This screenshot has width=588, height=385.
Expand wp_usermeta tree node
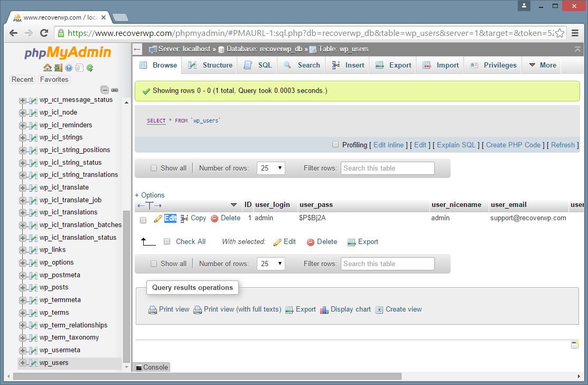point(23,351)
